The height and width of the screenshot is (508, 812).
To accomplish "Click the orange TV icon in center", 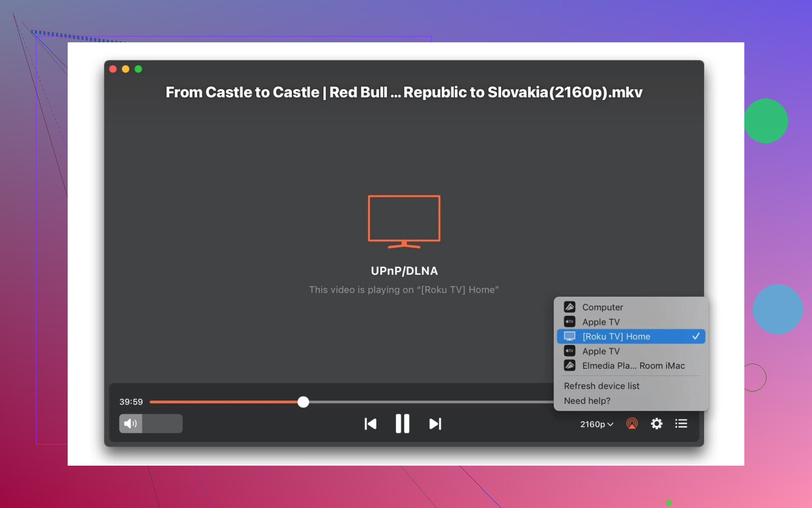I will [404, 222].
